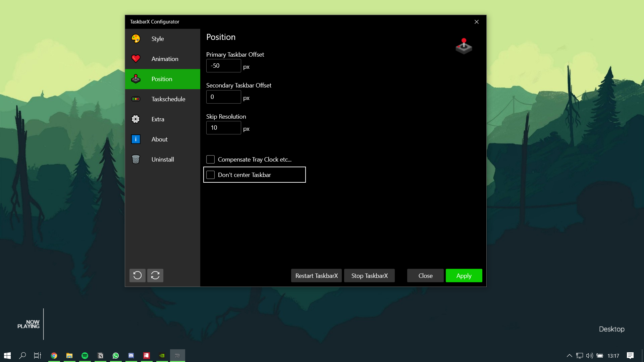The height and width of the screenshot is (362, 644).
Task: Click the joystick illustration at top right
Action: [464, 46]
